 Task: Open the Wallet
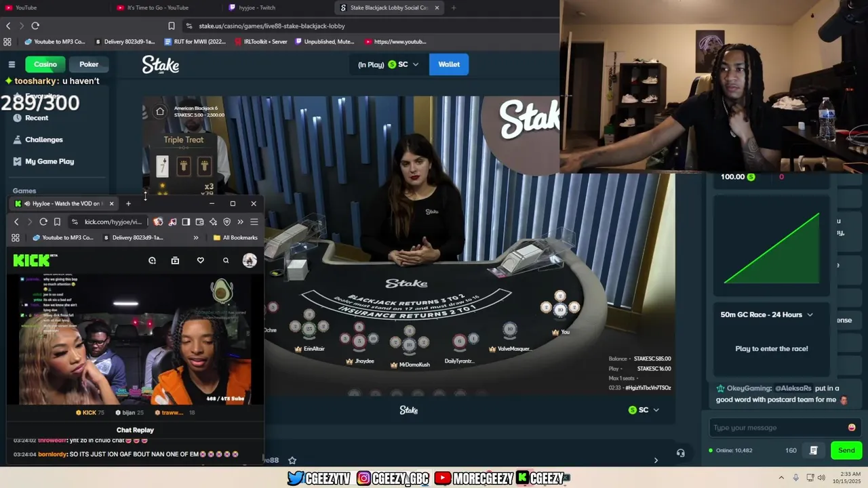(449, 64)
